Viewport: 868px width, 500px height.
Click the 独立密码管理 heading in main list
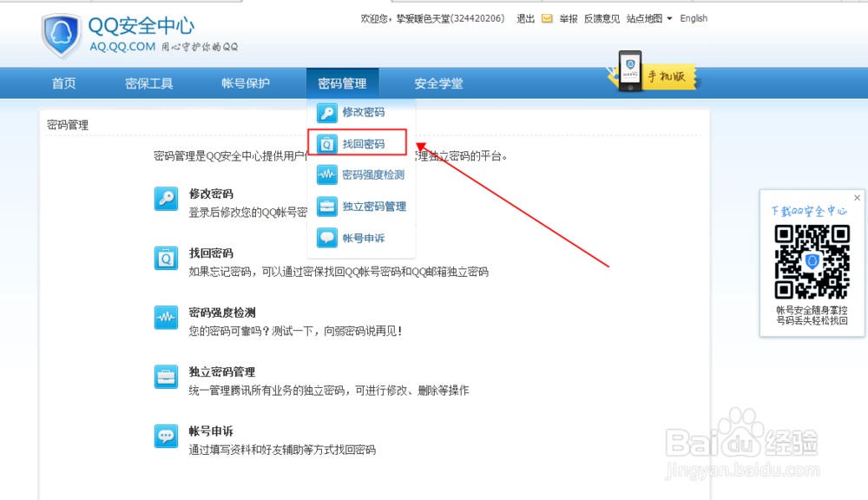(222, 372)
